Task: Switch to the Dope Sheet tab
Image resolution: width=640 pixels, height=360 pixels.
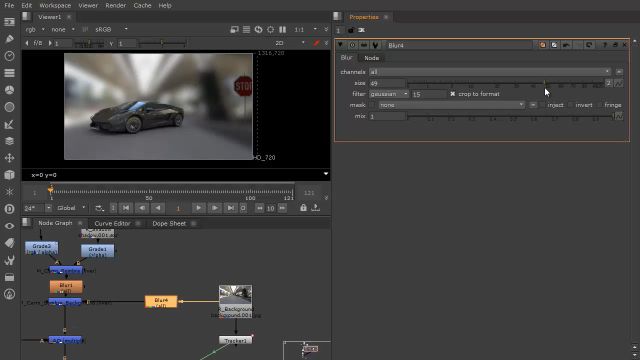Action: click(x=169, y=223)
